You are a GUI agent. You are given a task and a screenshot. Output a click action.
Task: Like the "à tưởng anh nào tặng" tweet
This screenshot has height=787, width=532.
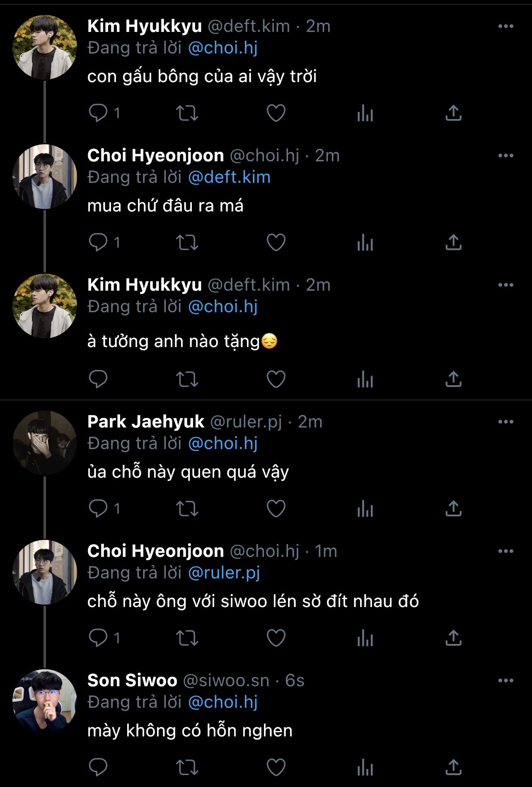[276, 379]
